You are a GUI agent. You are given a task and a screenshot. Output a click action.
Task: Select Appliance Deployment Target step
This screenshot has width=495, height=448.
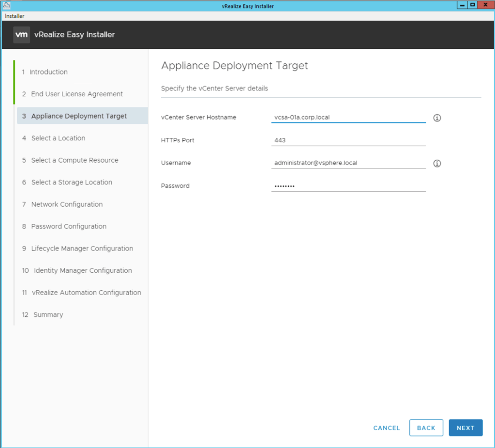click(x=79, y=116)
